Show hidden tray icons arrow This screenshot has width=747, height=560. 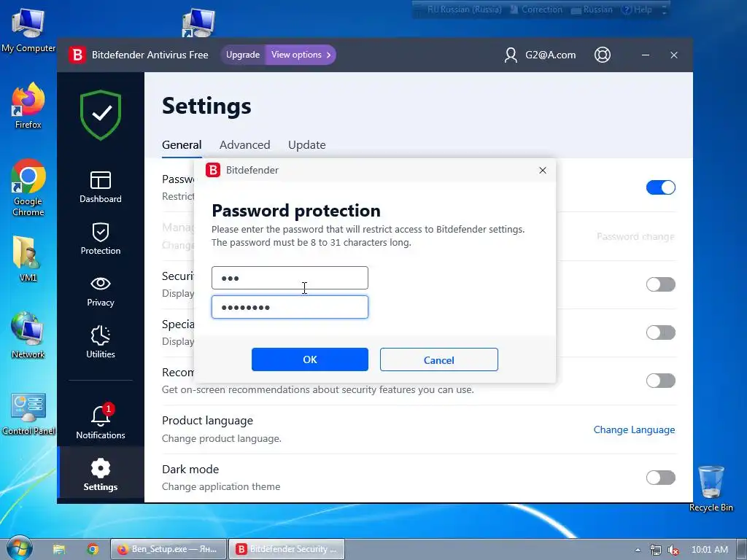(638, 550)
